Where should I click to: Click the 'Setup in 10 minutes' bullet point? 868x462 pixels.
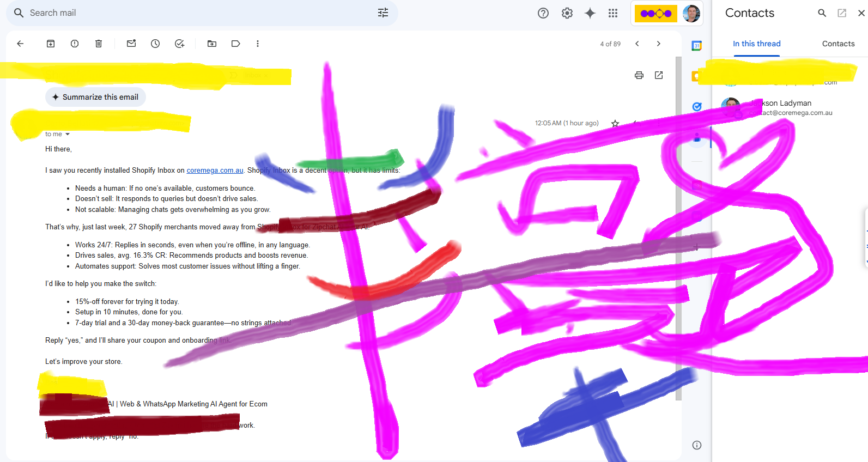[129, 312]
